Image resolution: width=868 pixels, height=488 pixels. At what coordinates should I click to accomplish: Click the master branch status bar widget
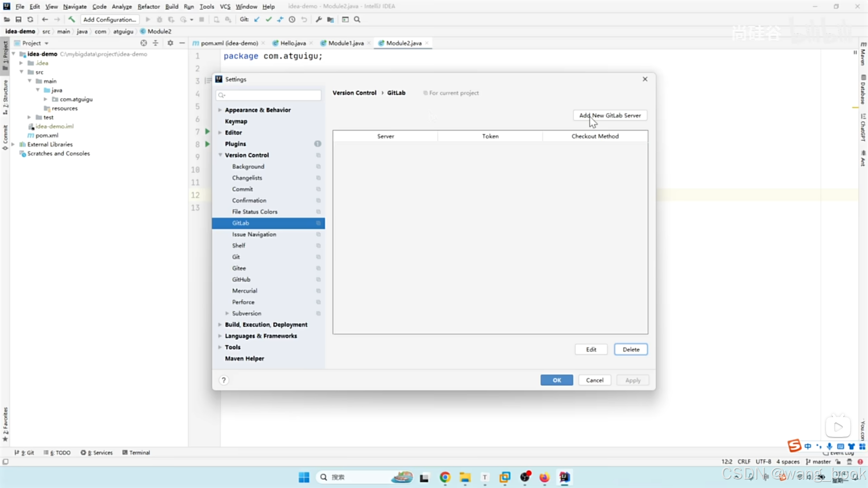(x=818, y=462)
